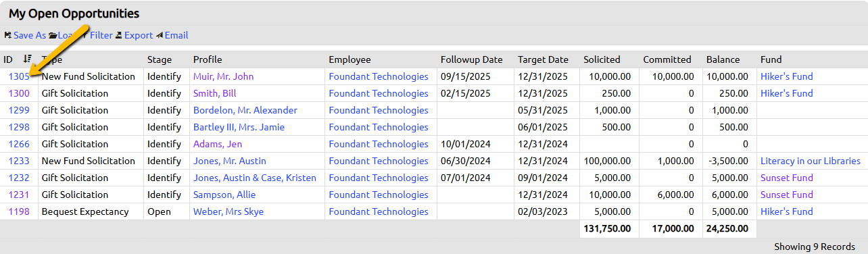Open profile Weber, Mrs Skye
The width and height of the screenshot is (868, 254).
click(x=228, y=211)
